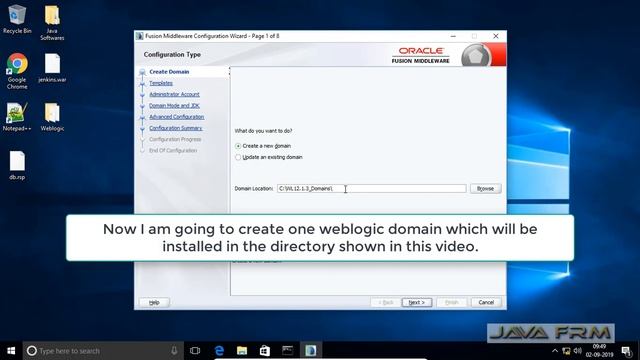Minimize the Configuration Wizard window
The height and width of the screenshot is (360, 640).
453,36
